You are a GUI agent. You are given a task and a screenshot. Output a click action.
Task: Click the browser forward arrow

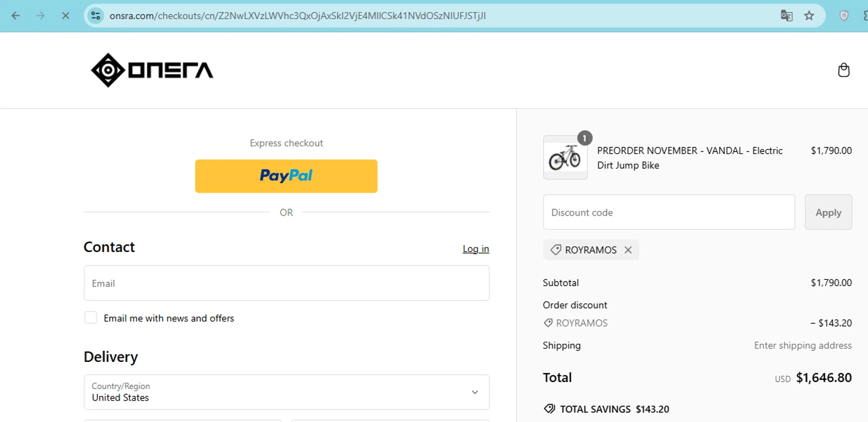[41, 16]
